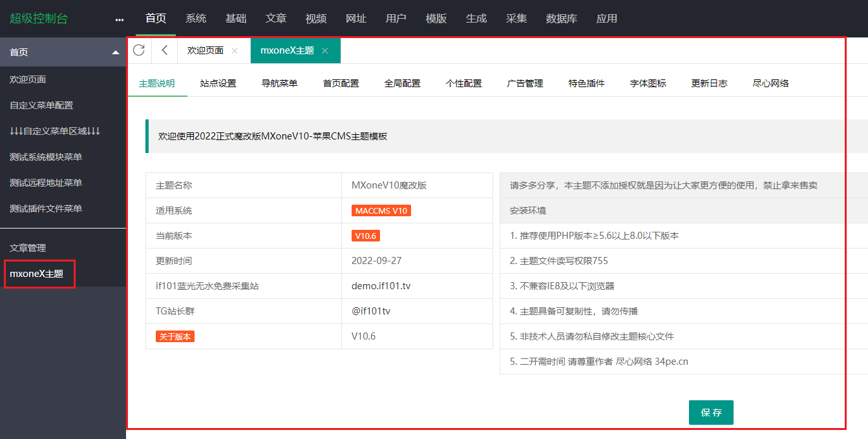Click the back arrow tab navigation icon
The image size is (868, 439).
(164, 50)
